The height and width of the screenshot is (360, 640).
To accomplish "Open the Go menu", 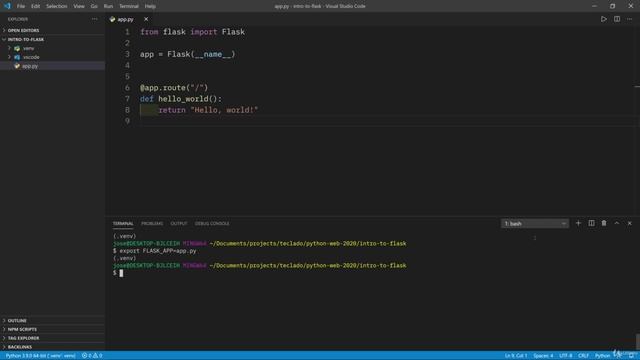I will [x=94, y=6].
